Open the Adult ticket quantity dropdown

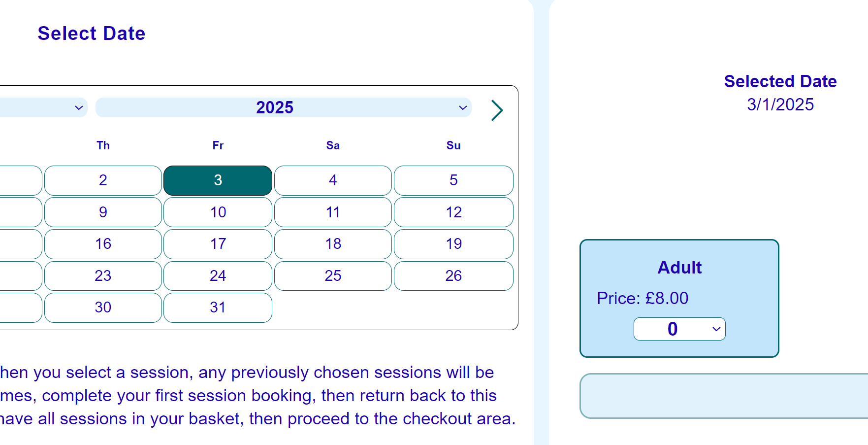[679, 329]
